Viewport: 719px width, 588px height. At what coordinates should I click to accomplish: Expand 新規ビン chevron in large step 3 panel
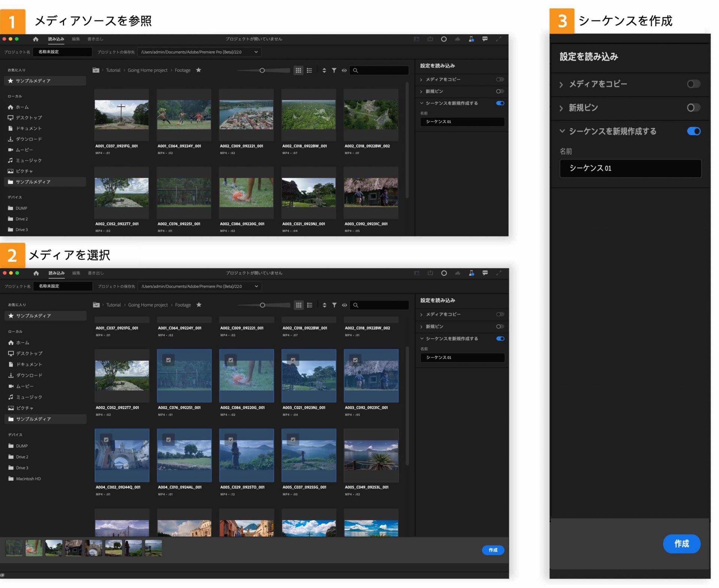click(561, 108)
